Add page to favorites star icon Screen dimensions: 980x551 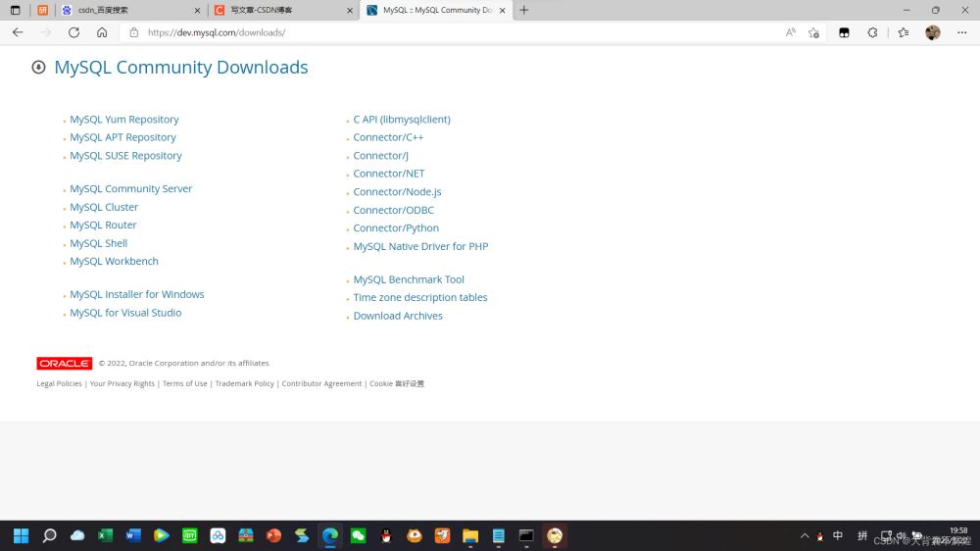(x=813, y=32)
